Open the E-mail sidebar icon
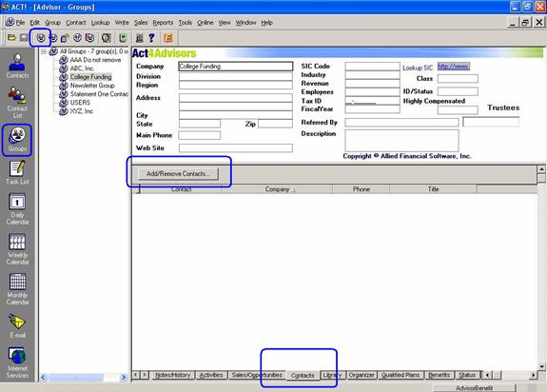The width and height of the screenshot is (547, 392). [x=17, y=326]
